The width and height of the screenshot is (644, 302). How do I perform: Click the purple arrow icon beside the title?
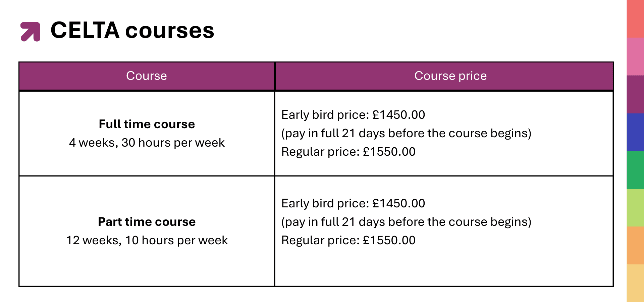[30, 32]
